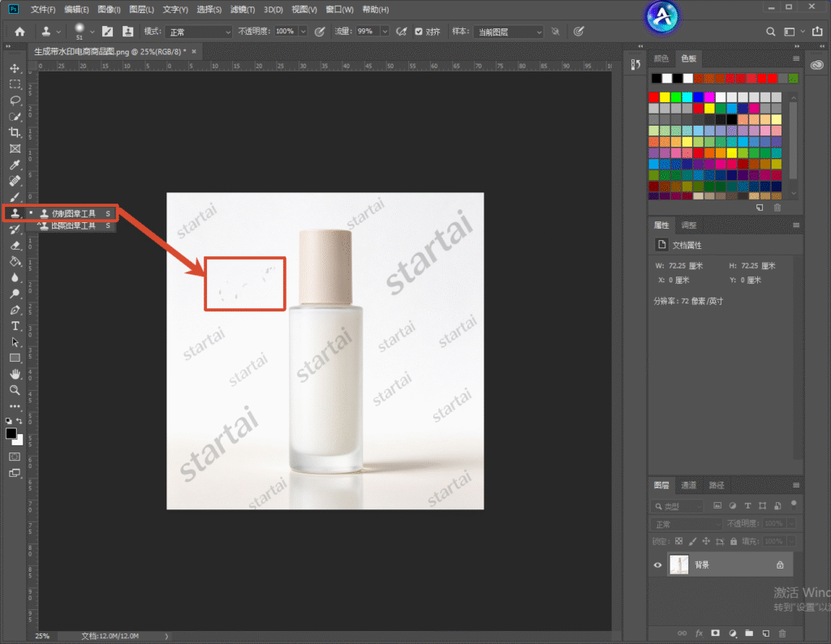Click the delete layer trash icon

[782, 633]
